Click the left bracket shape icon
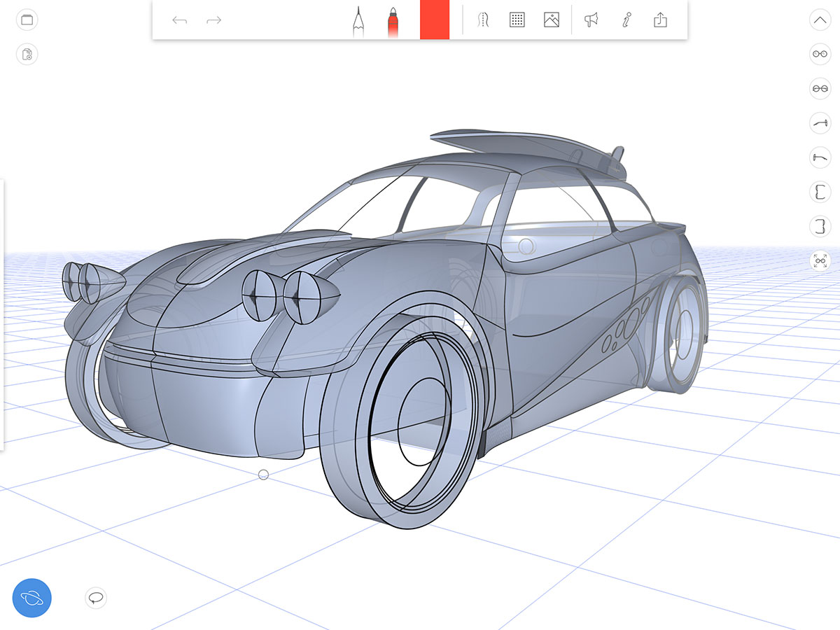 (x=820, y=191)
